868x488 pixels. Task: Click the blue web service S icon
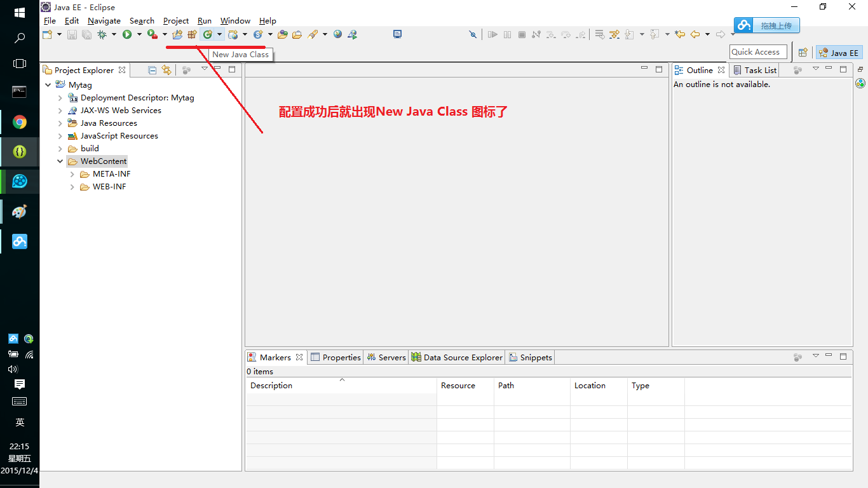(x=258, y=34)
